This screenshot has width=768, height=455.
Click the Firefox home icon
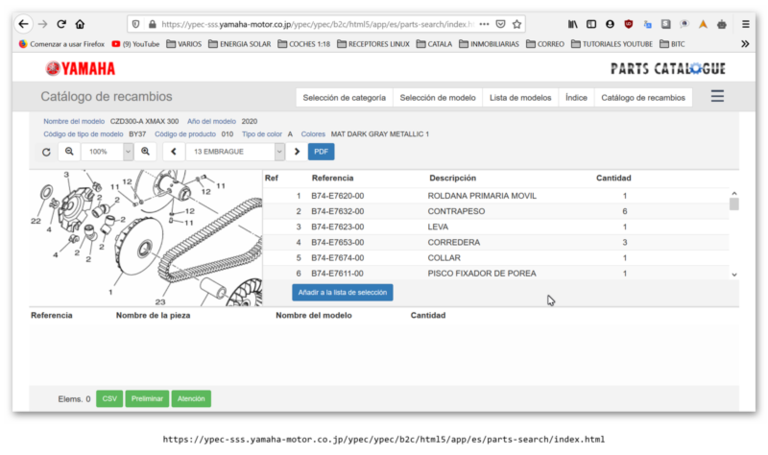click(x=80, y=24)
